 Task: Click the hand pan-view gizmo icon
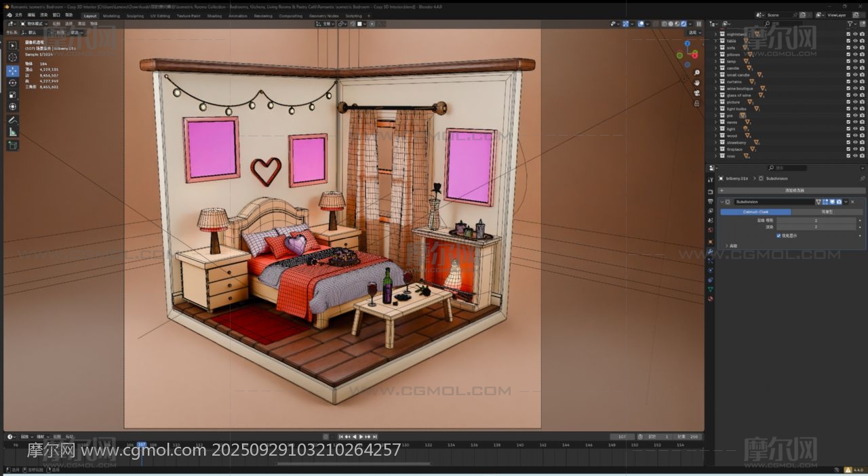coord(696,83)
